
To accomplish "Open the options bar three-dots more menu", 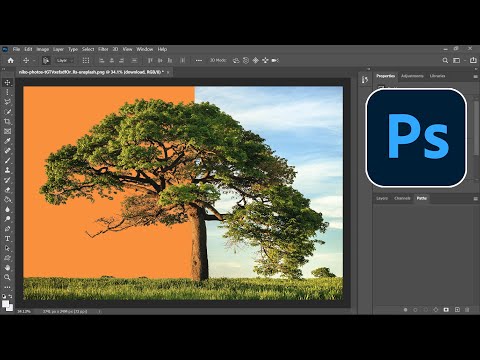I will pyautogui.click(x=199, y=60).
